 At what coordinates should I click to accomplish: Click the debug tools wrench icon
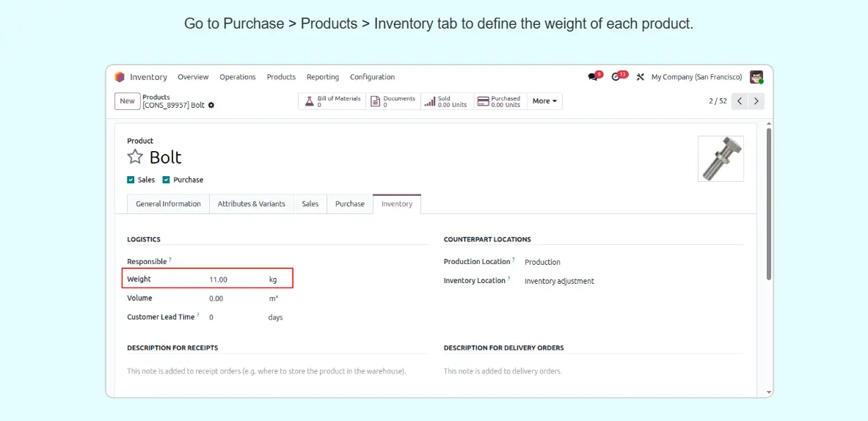pyautogui.click(x=640, y=77)
